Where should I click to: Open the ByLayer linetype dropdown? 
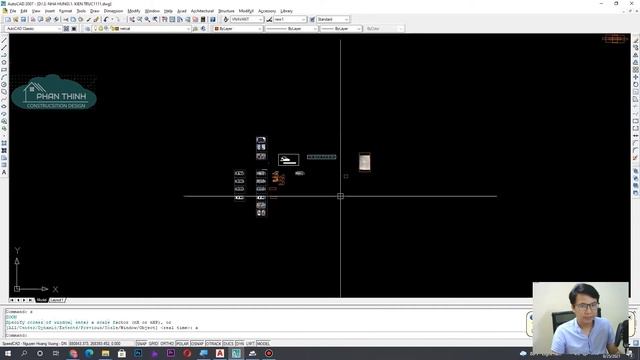[x=291, y=29]
